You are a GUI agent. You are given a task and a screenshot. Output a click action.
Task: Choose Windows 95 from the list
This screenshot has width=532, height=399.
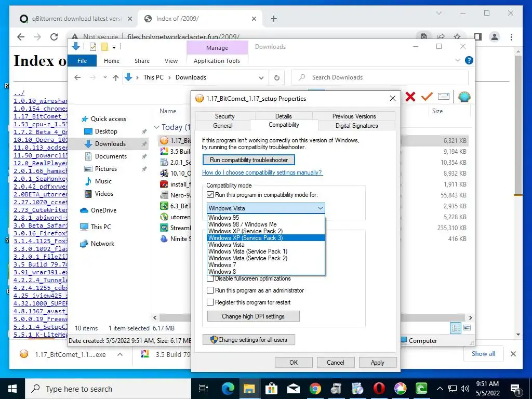(265, 218)
